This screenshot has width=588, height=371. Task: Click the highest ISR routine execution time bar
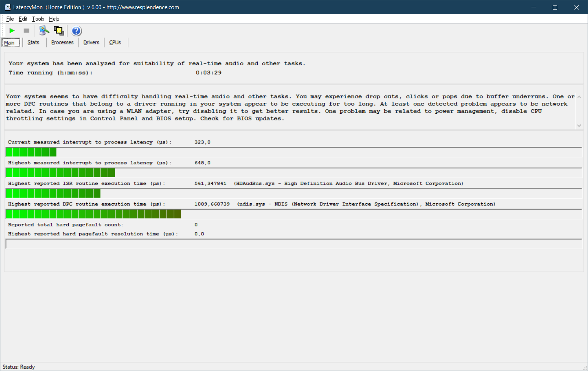point(294,193)
